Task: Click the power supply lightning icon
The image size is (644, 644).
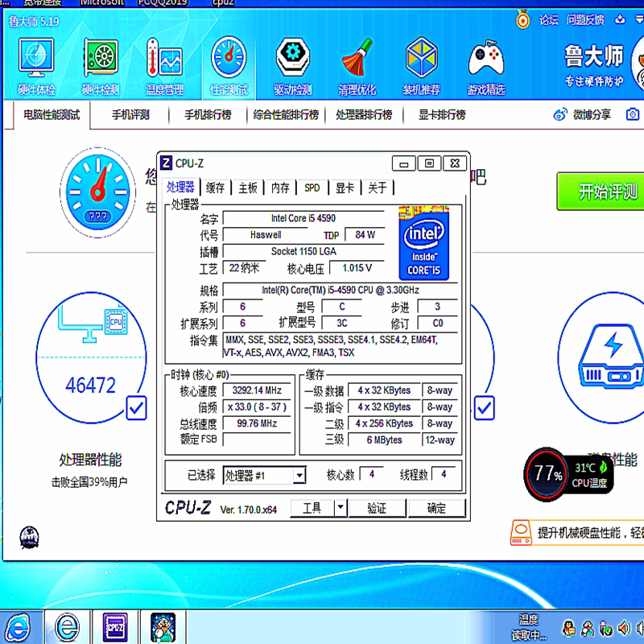Action: point(612,357)
